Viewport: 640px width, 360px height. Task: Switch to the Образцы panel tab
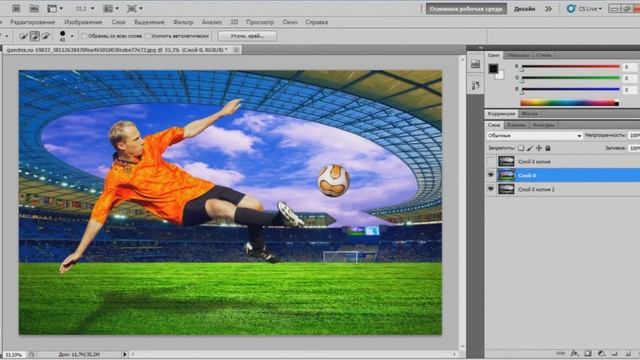pyautogui.click(x=518, y=55)
